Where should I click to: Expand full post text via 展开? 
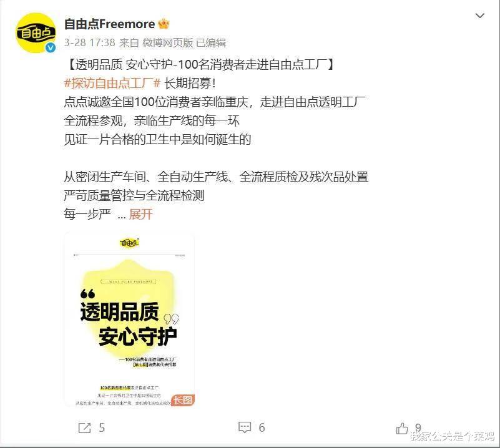(140, 214)
